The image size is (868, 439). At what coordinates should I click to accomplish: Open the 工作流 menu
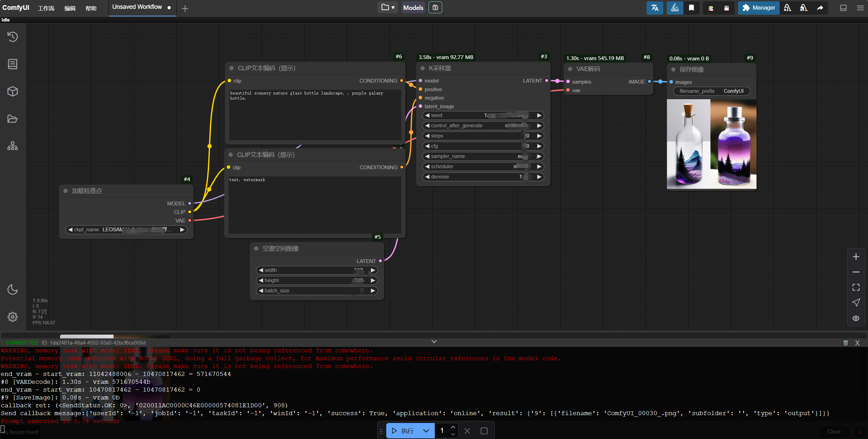pyautogui.click(x=46, y=8)
